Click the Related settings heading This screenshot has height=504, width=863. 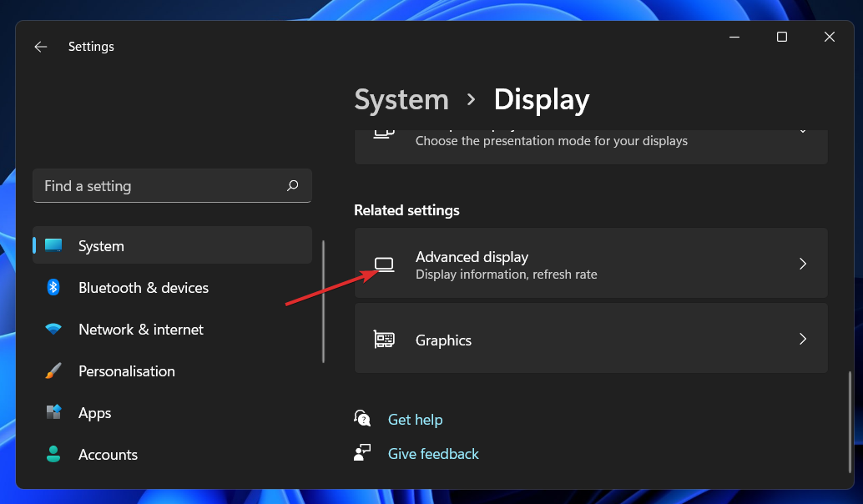click(406, 210)
